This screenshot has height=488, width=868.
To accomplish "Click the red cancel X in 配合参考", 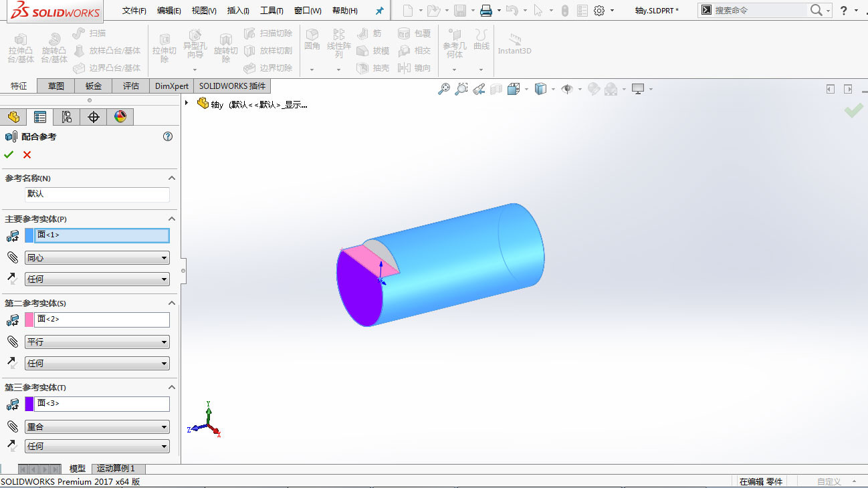I will (x=27, y=154).
